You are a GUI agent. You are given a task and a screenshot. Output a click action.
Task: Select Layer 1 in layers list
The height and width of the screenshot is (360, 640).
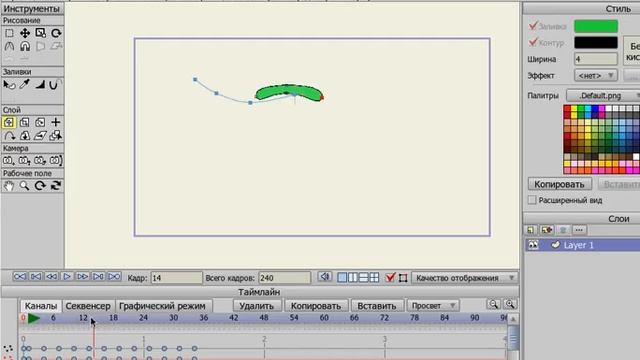point(582,245)
